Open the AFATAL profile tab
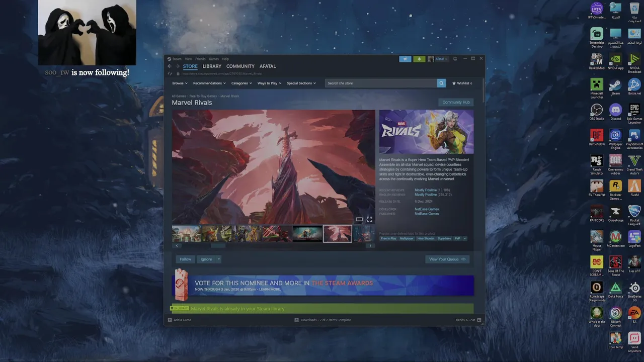 tap(268, 66)
